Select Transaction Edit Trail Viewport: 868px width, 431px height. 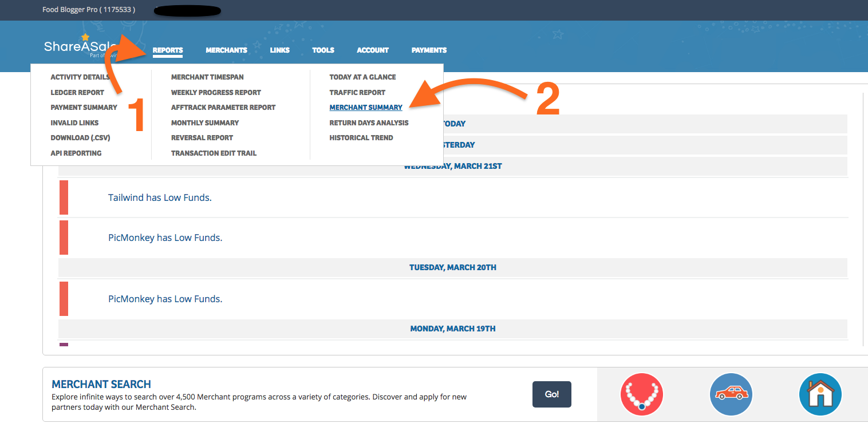pos(214,153)
